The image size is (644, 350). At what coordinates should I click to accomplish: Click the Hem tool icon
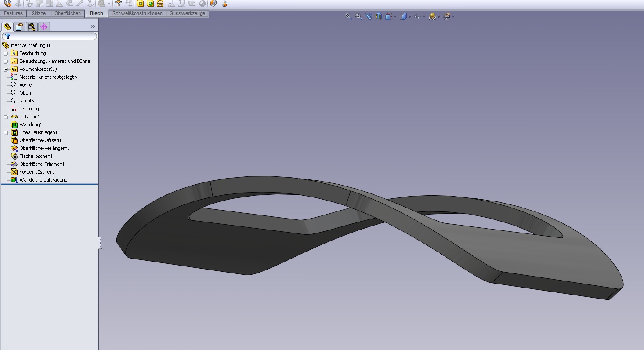point(69,3)
